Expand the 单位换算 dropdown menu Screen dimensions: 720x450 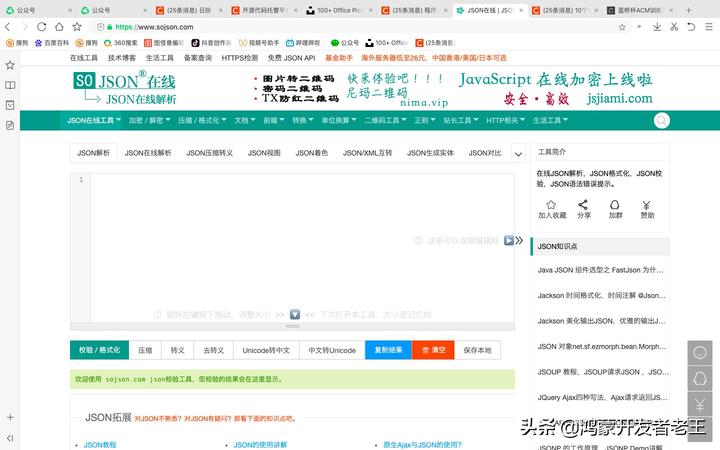pyautogui.click(x=339, y=120)
